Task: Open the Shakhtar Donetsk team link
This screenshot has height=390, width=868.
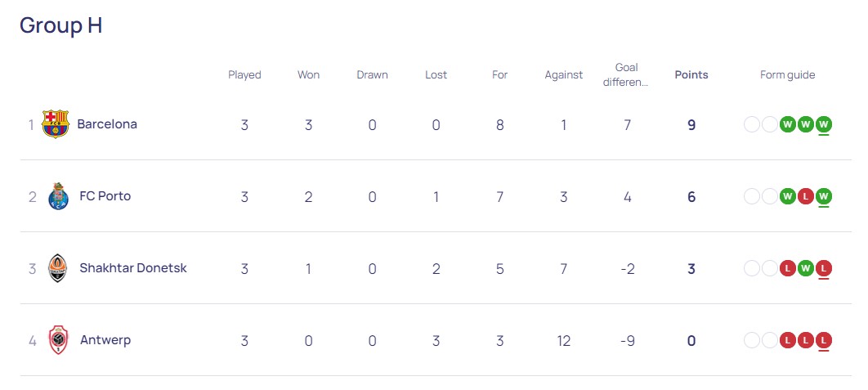Action: pyautogui.click(x=133, y=268)
